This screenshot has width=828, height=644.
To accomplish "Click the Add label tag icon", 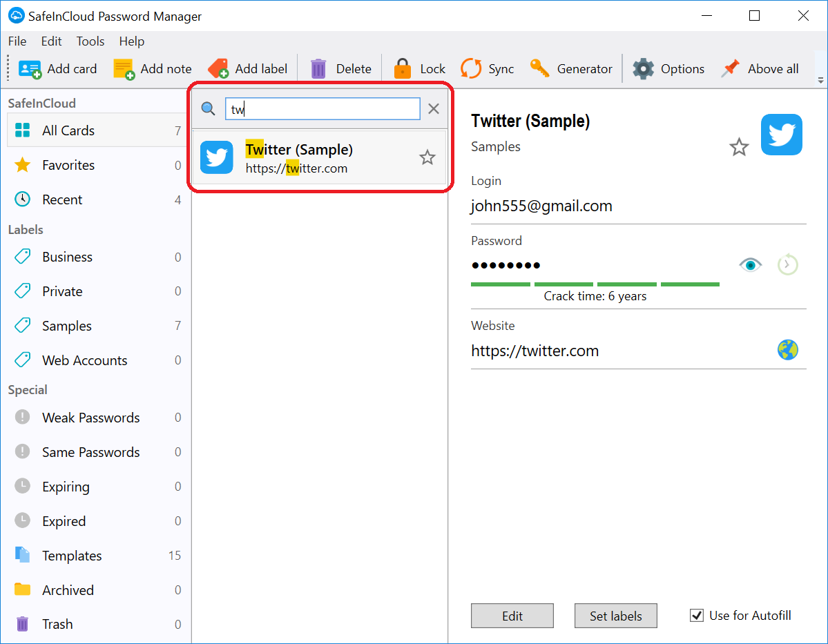I will pos(218,68).
